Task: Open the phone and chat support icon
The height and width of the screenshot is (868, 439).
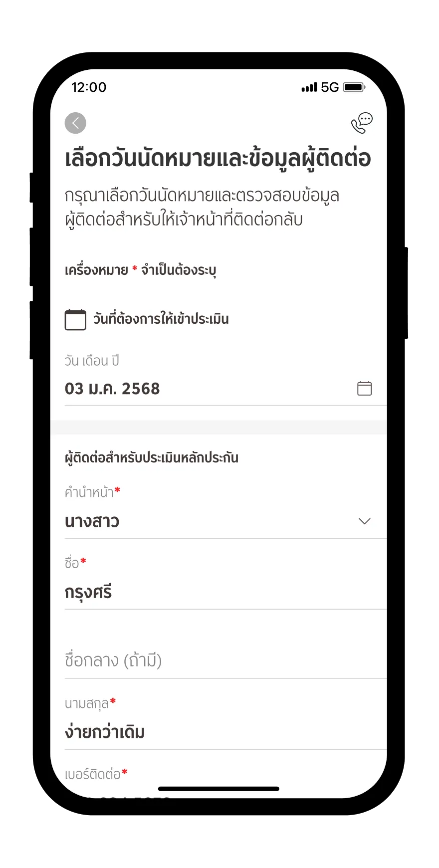Action: tap(362, 123)
